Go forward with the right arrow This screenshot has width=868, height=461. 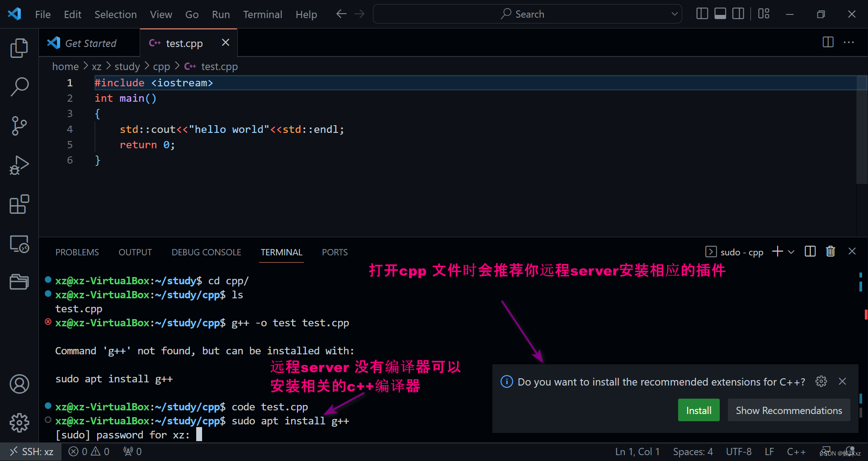tap(359, 14)
